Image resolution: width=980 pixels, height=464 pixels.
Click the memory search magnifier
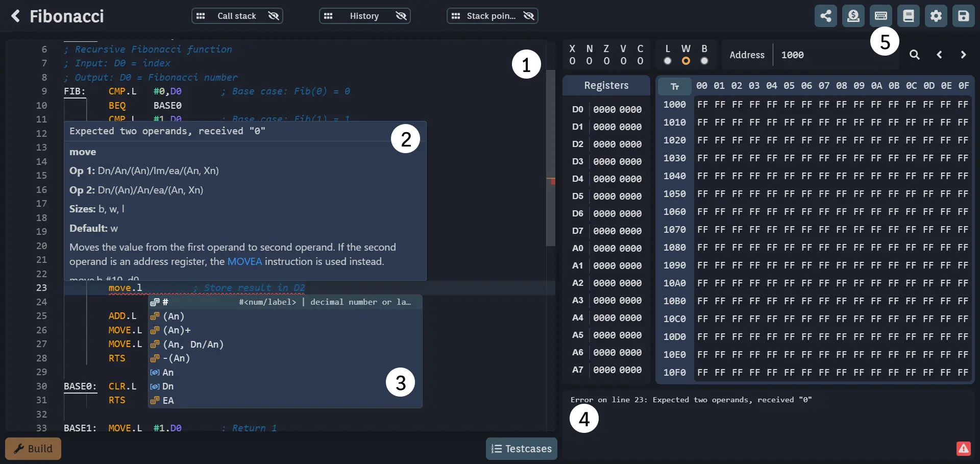point(915,55)
